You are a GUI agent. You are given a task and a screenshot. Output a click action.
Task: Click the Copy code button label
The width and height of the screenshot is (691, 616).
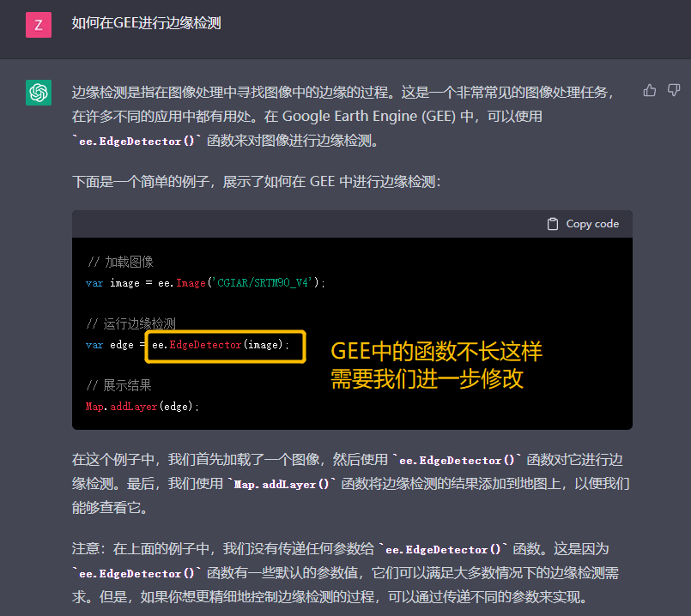(x=592, y=224)
